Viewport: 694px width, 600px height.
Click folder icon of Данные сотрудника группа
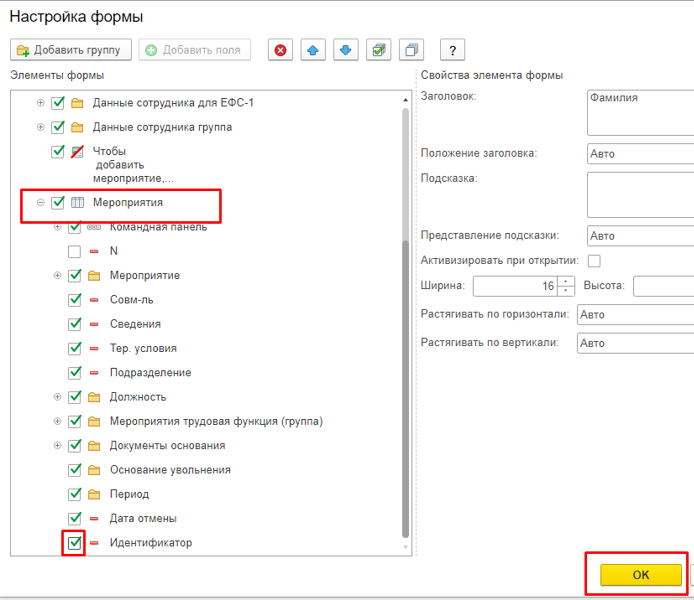[x=77, y=127]
